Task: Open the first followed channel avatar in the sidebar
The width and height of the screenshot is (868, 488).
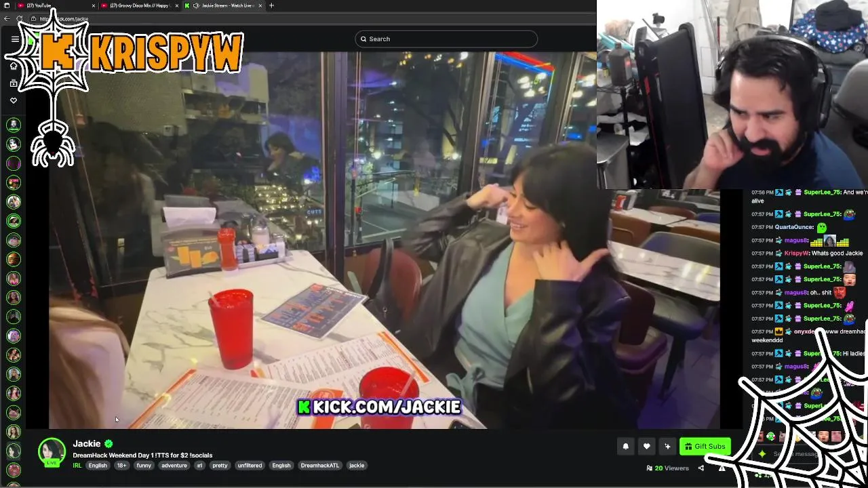Action: click(x=14, y=125)
